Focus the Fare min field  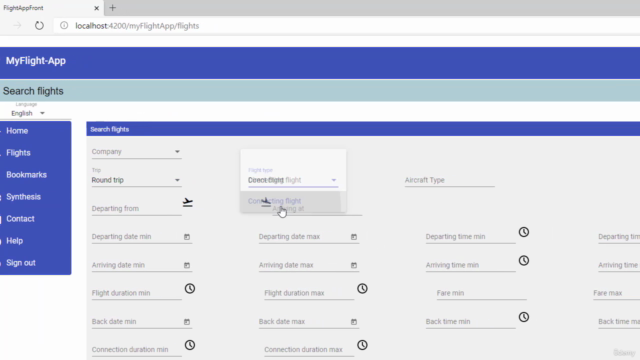coord(481,293)
